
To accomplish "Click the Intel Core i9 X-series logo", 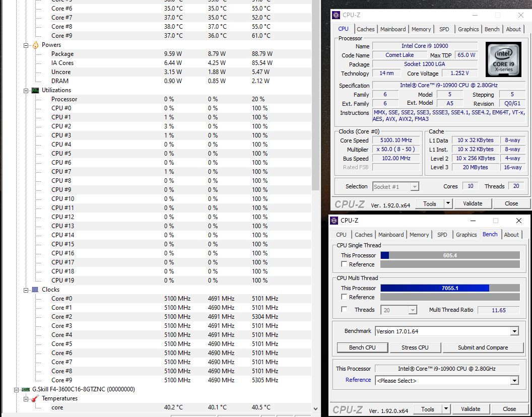I will tap(503, 59).
